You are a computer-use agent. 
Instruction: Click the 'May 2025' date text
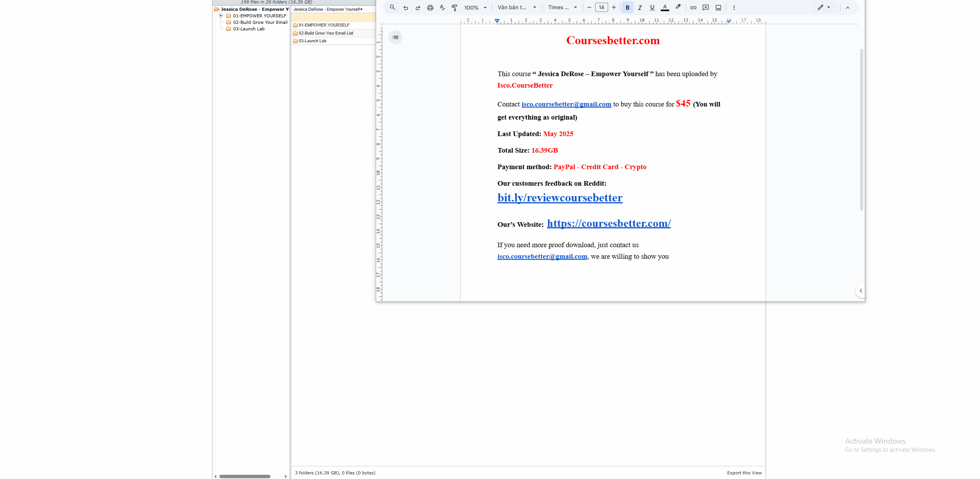pos(558,134)
